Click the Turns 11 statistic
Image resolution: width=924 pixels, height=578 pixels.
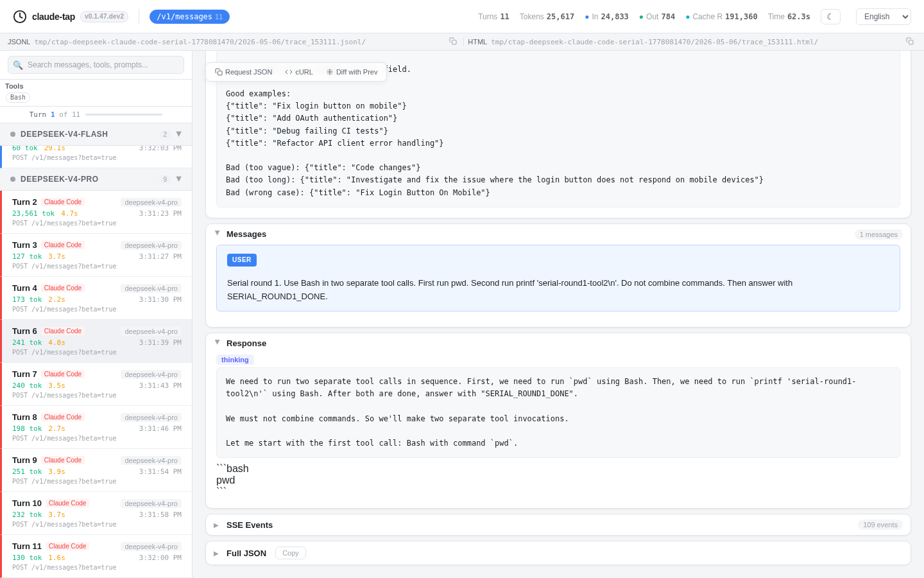pyautogui.click(x=493, y=17)
